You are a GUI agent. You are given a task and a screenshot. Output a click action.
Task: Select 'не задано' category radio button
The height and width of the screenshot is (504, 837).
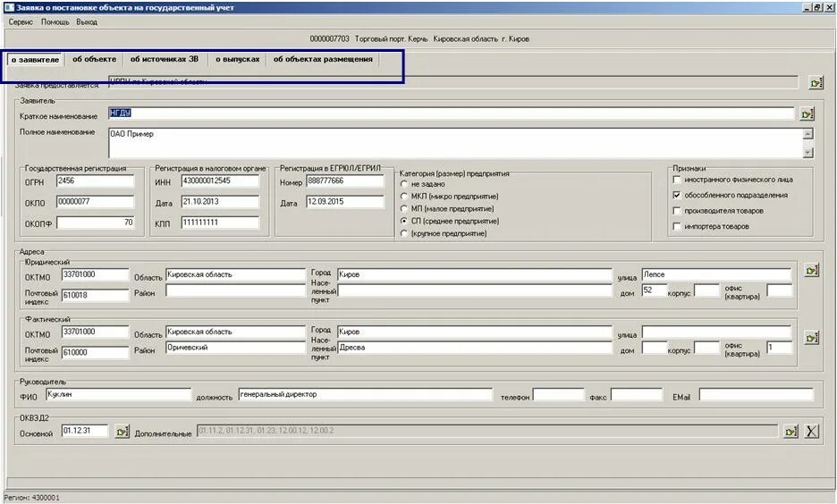coord(404,183)
